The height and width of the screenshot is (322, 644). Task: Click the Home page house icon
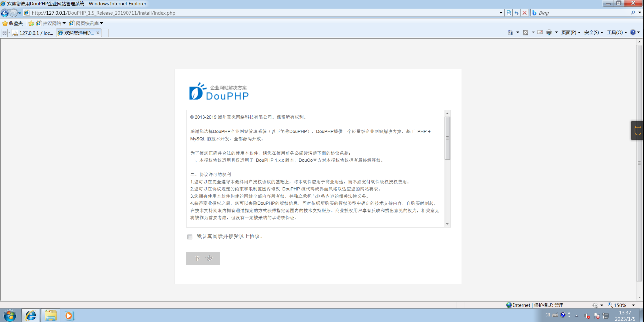510,32
